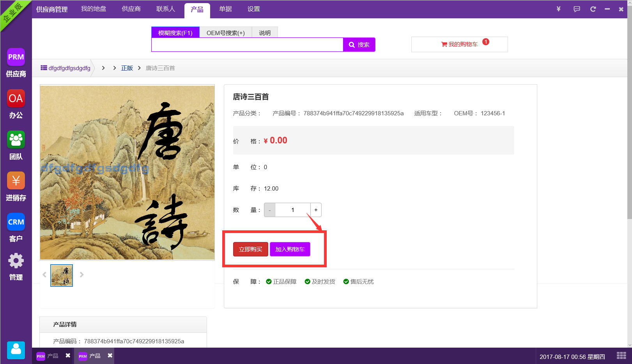Click the date and time display
Image resolution: width=632 pixels, height=364 pixels.
(x=572, y=357)
